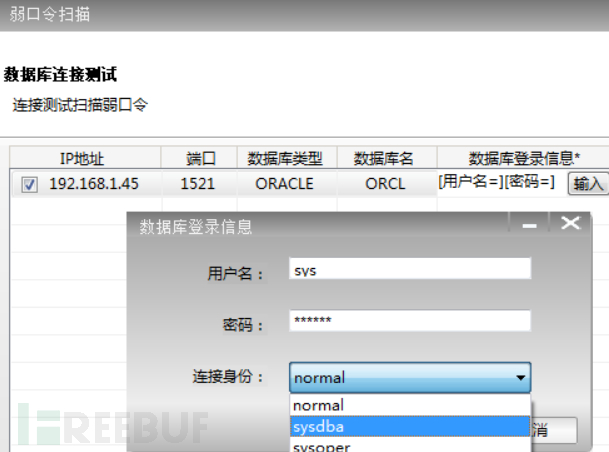Screen dimensions: 609x452
Task: Select the ORCL database name cell
Action: (x=385, y=184)
